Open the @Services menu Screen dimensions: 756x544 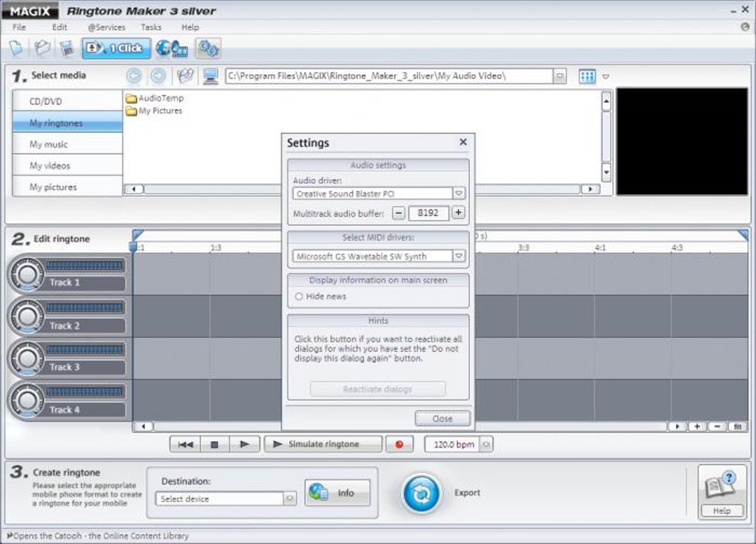tap(107, 27)
